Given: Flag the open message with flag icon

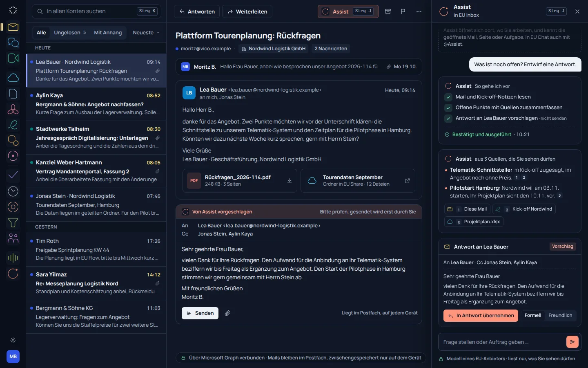Looking at the screenshot, I should (403, 11).
